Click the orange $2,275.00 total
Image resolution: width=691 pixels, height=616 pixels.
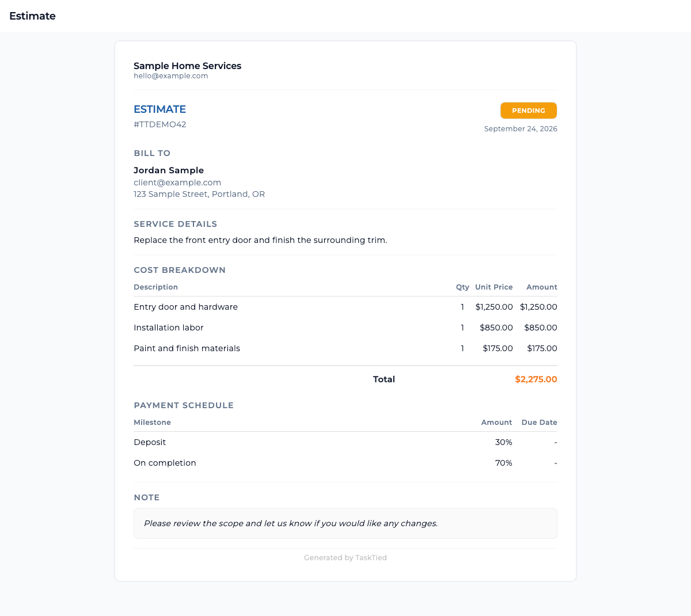point(536,379)
